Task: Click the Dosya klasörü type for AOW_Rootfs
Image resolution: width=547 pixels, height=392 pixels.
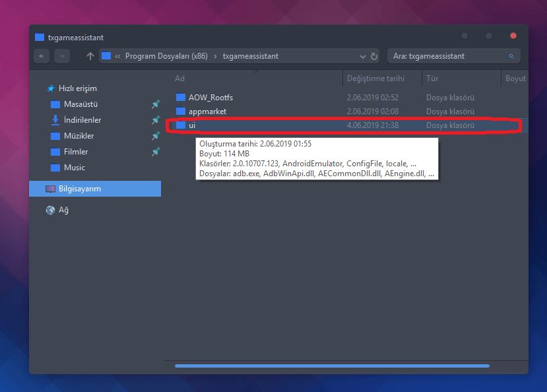Action: (450, 98)
